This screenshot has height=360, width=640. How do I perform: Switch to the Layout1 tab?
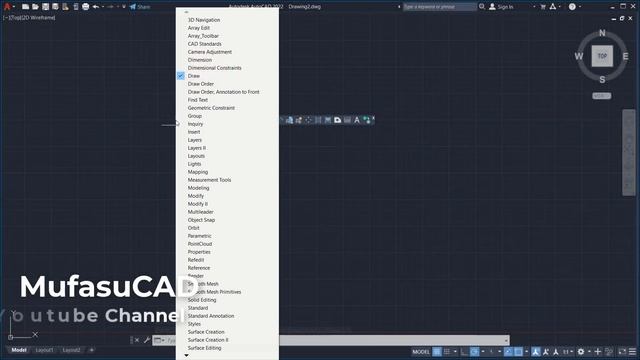[44, 350]
